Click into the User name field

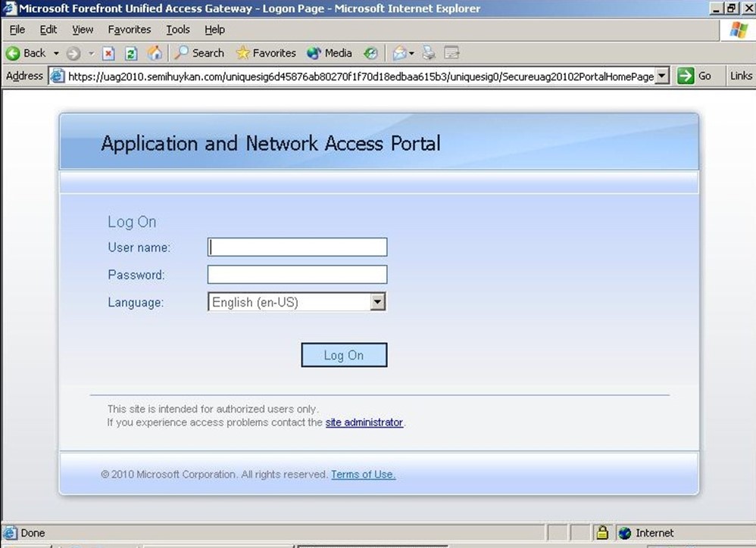(x=297, y=247)
